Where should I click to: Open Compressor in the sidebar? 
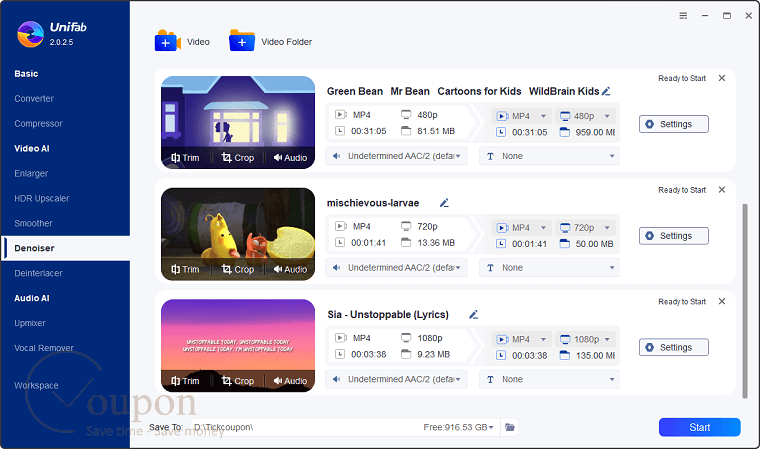tap(38, 124)
